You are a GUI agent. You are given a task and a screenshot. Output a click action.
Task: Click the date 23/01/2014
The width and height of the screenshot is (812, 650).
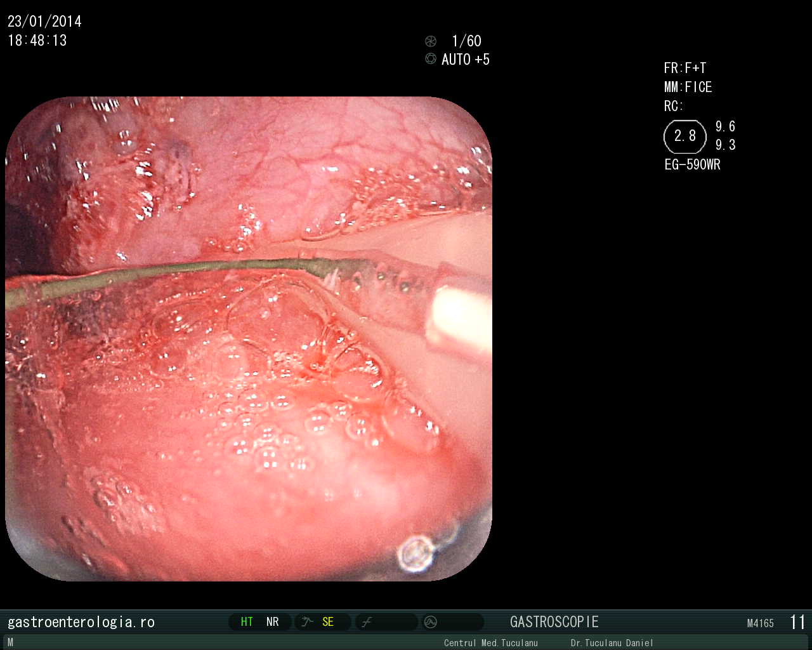44,22
